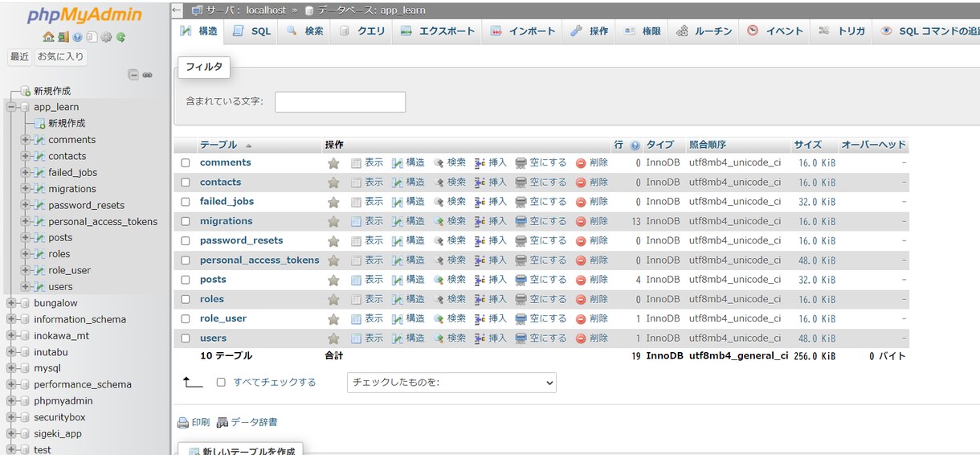Select personal_access_tokens checkbox

(186, 260)
